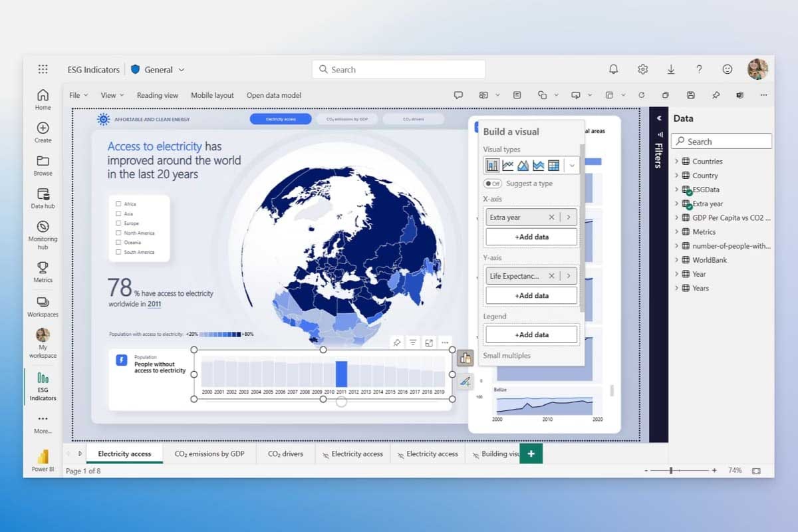Expand the Countries table in Data pane
This screenshot has height=532, width=798.
(x=678, y=161)
